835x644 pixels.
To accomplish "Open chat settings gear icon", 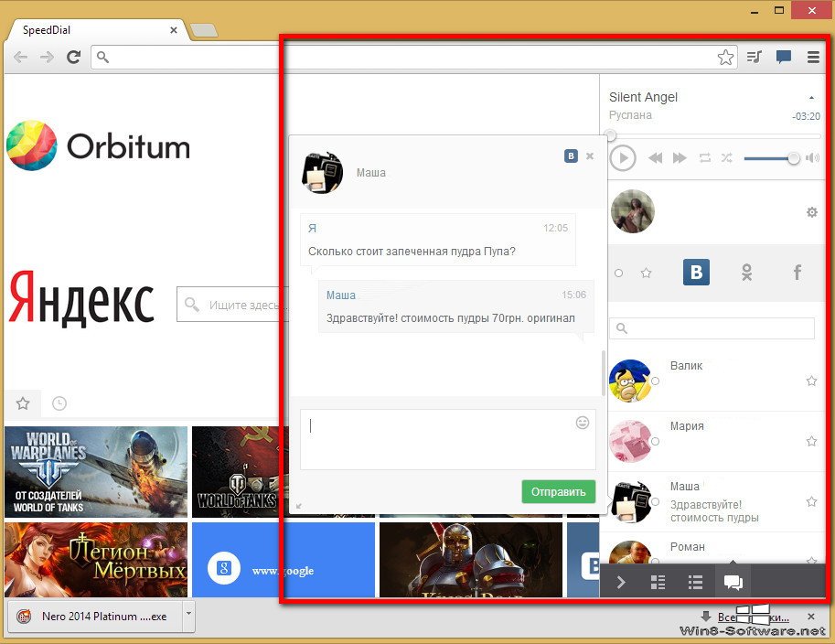I will tap(811, 212).
